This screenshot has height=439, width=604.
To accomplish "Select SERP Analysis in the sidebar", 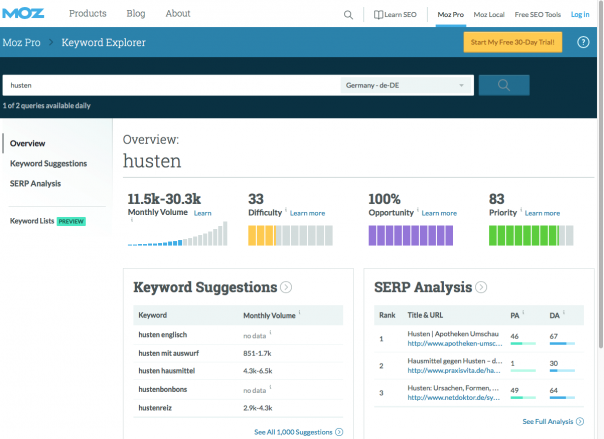I will point(35,183).
